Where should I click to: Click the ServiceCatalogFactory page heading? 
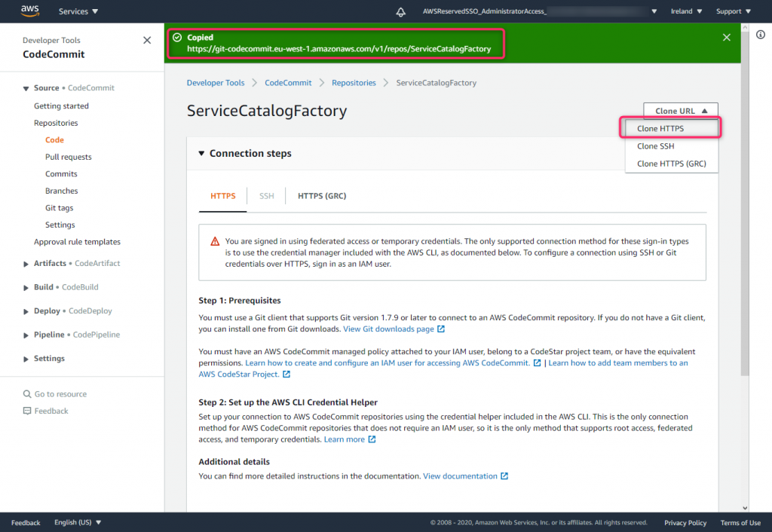coord(267,111)
